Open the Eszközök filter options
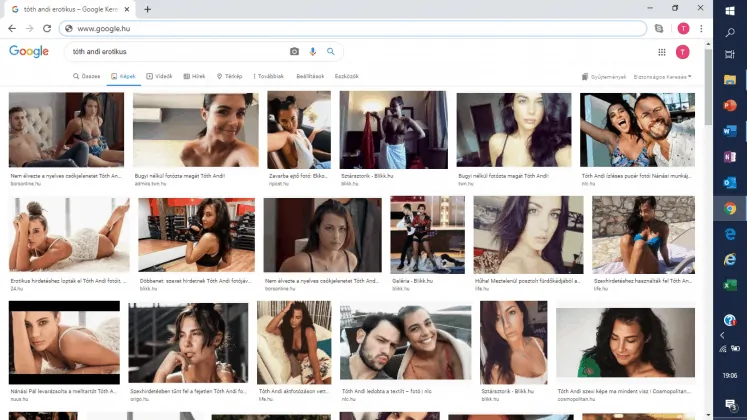The image size is (747, 420). coord(345,76)
